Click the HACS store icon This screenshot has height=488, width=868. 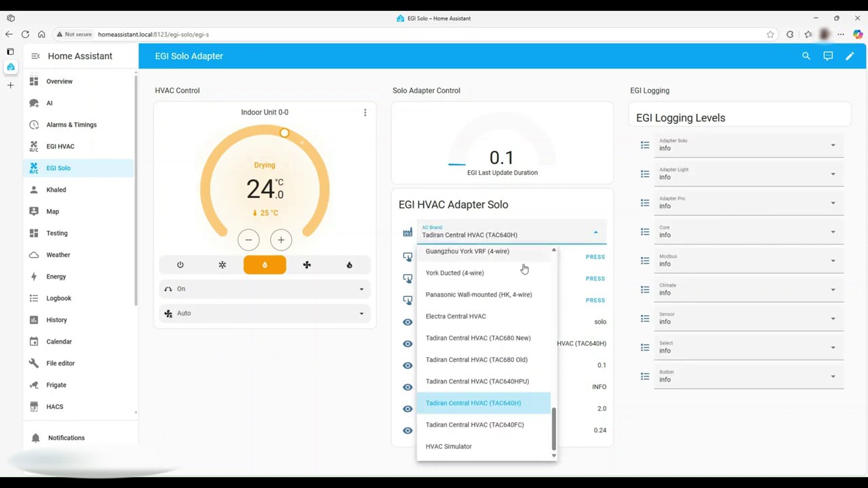[x=34, y=407]
